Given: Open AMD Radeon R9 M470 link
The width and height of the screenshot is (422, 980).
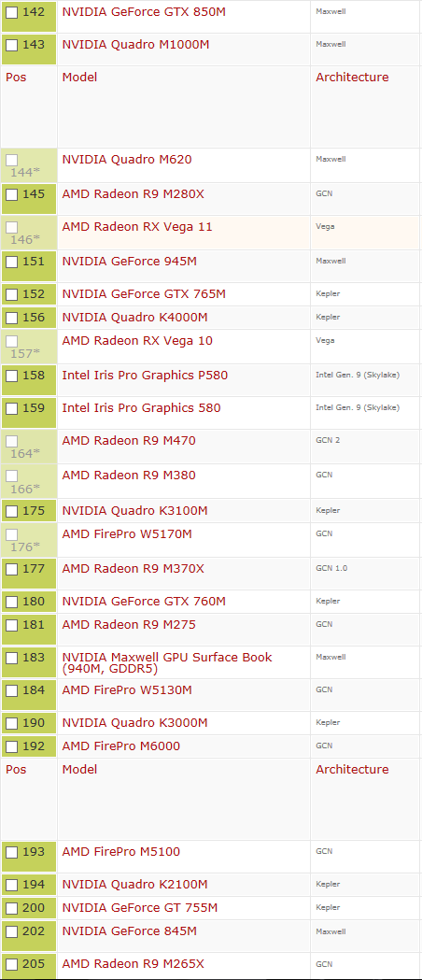Looking at the screenshot, I should pos(129,441).
